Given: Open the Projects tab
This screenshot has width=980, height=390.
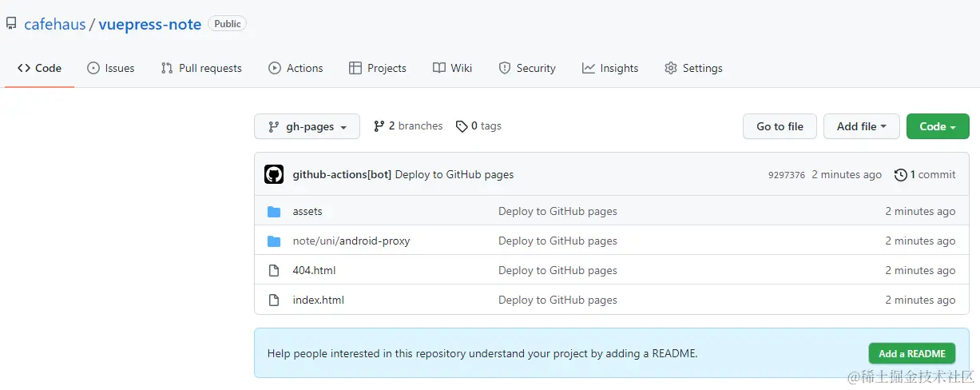Looking at the screenshot, I should pyautogui.click(x=378, y=68).
